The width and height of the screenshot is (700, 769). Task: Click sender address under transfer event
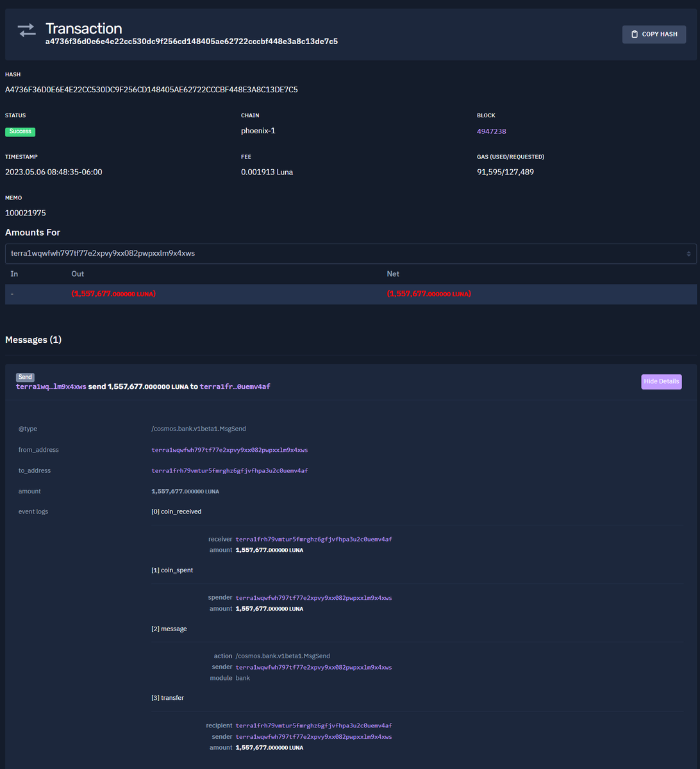(314, 737)
